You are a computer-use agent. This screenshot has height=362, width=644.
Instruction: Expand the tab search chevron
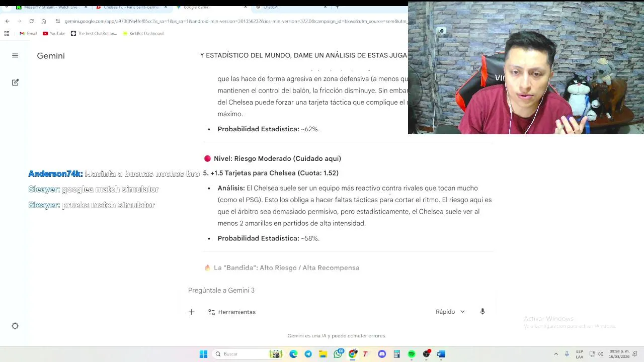[x=6, y=8]
